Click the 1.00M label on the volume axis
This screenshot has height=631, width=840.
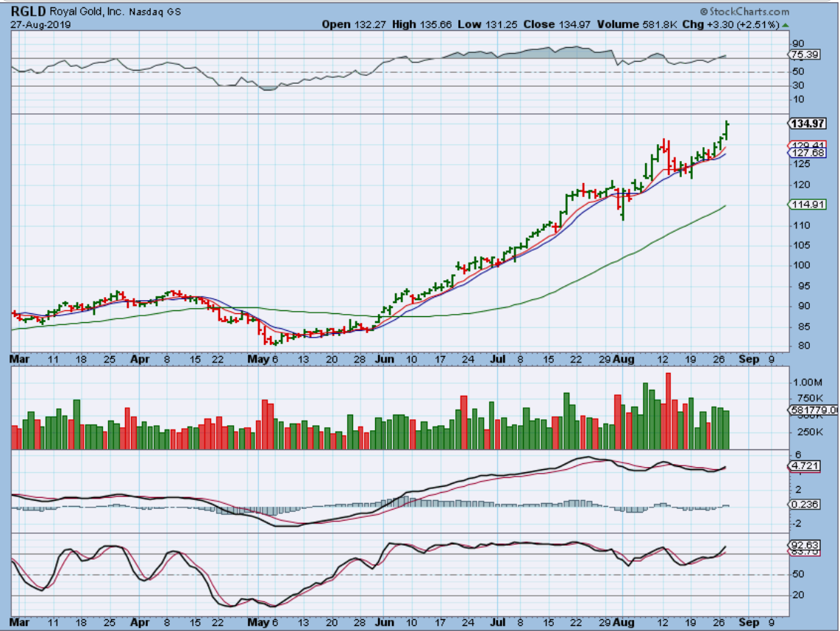[x=808, y=382]
